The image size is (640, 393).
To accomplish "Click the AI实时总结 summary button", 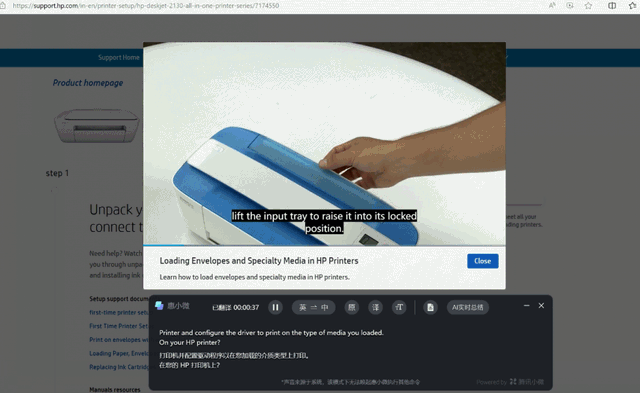I will [467, 307].
